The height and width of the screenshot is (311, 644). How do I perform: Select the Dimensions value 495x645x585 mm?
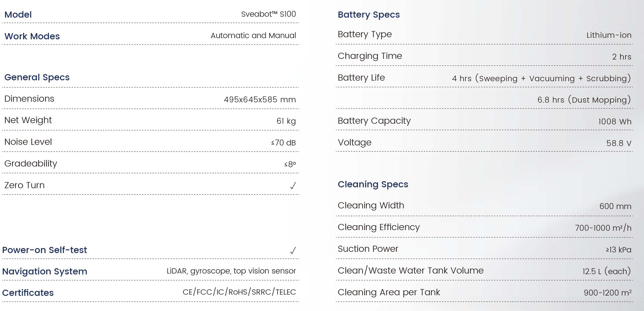click(x=260, y=100)
